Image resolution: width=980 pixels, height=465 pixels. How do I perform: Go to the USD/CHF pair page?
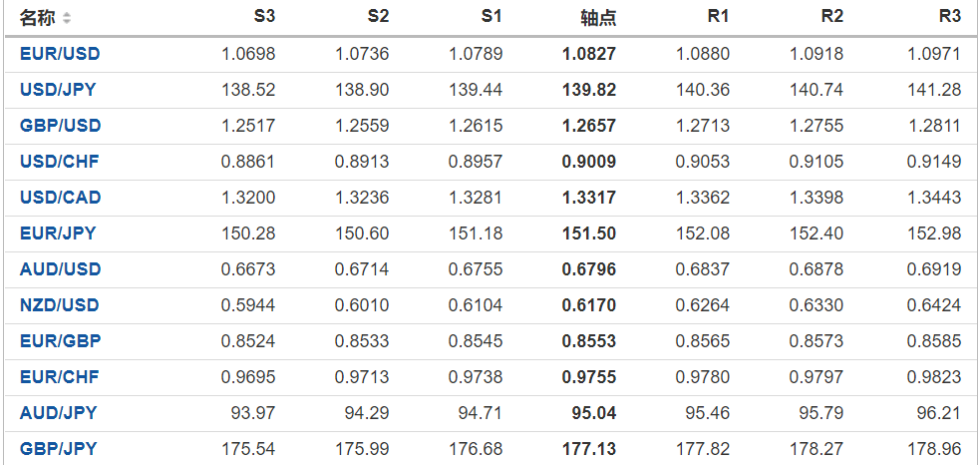tap(60, 162)
